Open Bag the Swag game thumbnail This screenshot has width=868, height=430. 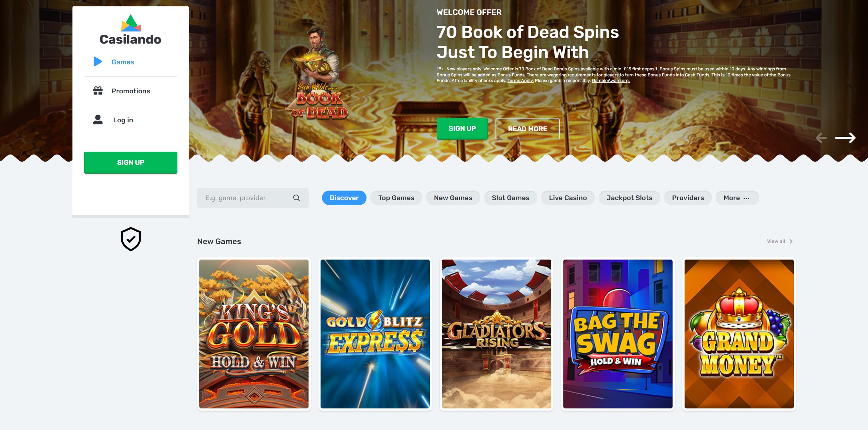617,334
